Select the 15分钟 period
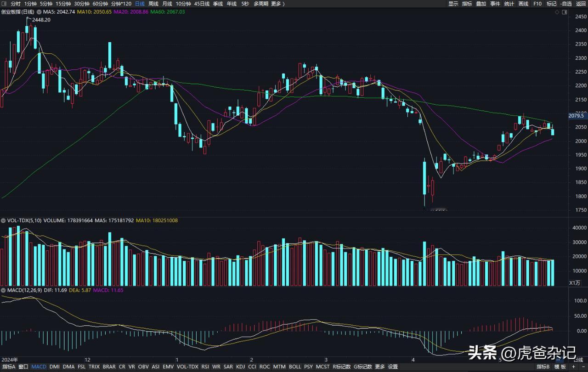This screenshot has width=588, height=372. [63, 4]
